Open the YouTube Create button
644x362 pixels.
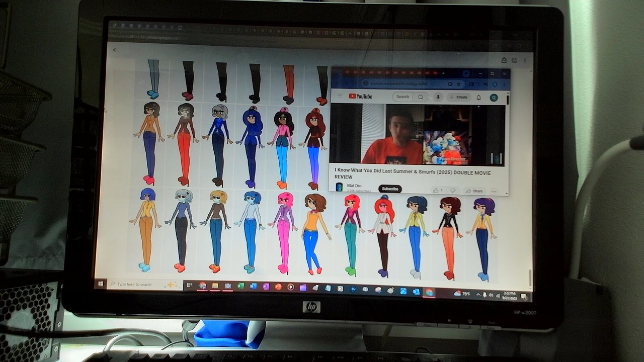pyautogui.click(x=459, y=97)
